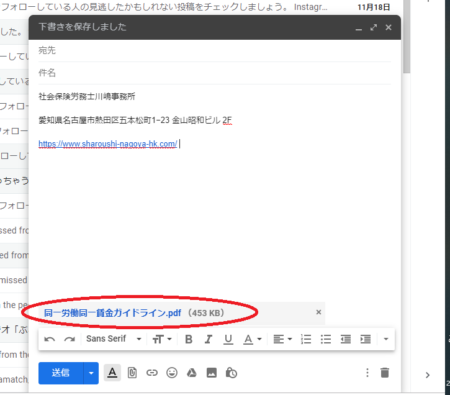Open the Sans Serif font dropdown

click(114, 339)
